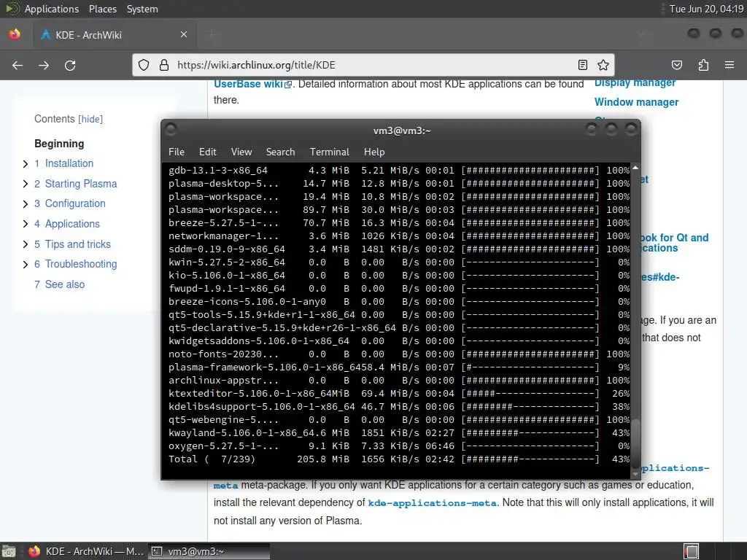The height and width of the screenshot is (560, 747).
Task: Open the terminal View menu
Action: pyautogui.click(x=241, y=152)
